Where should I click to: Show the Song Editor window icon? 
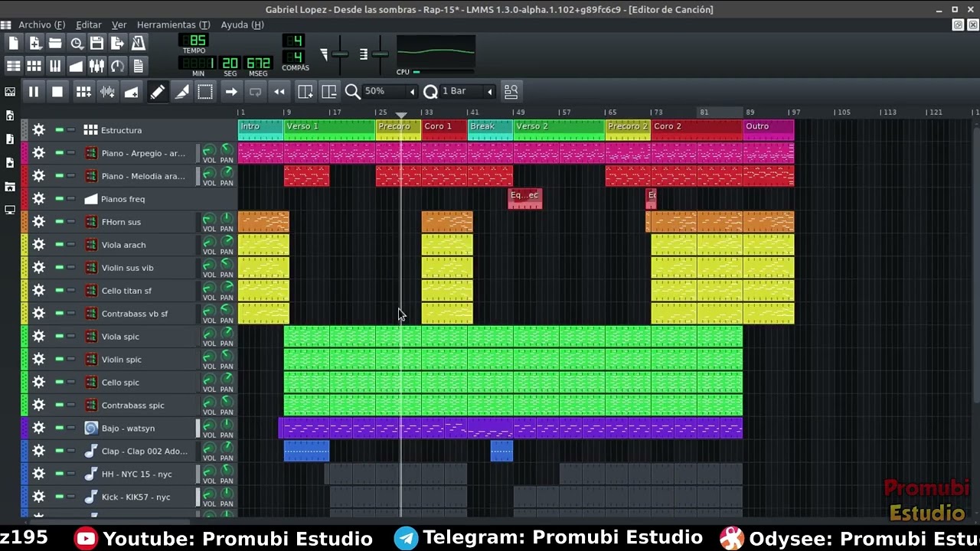coord(14,66)
